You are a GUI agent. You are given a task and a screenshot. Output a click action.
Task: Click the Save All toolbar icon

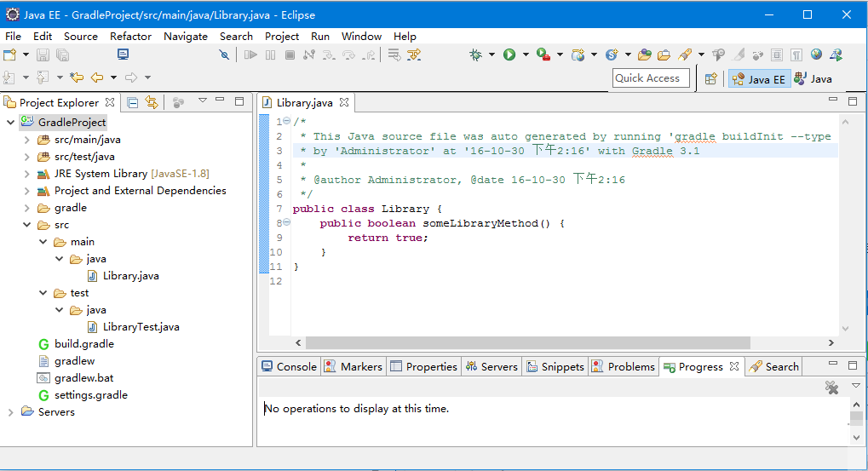[62, 55]
